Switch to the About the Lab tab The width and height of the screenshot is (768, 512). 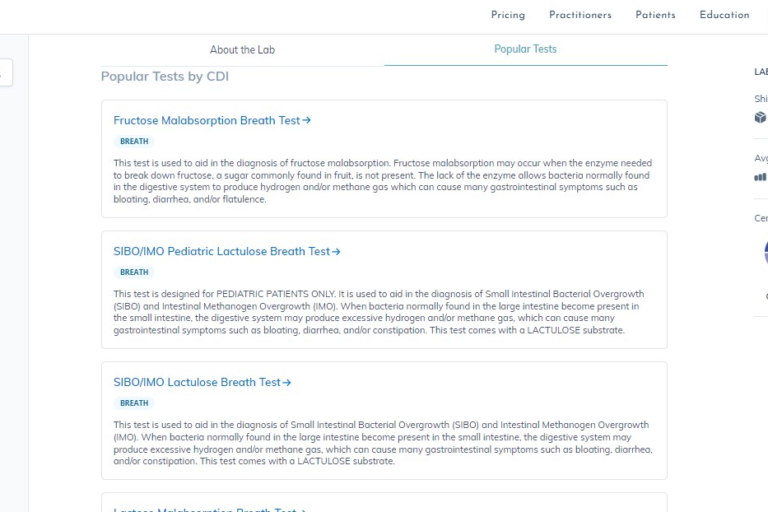(x=242, y=50)
